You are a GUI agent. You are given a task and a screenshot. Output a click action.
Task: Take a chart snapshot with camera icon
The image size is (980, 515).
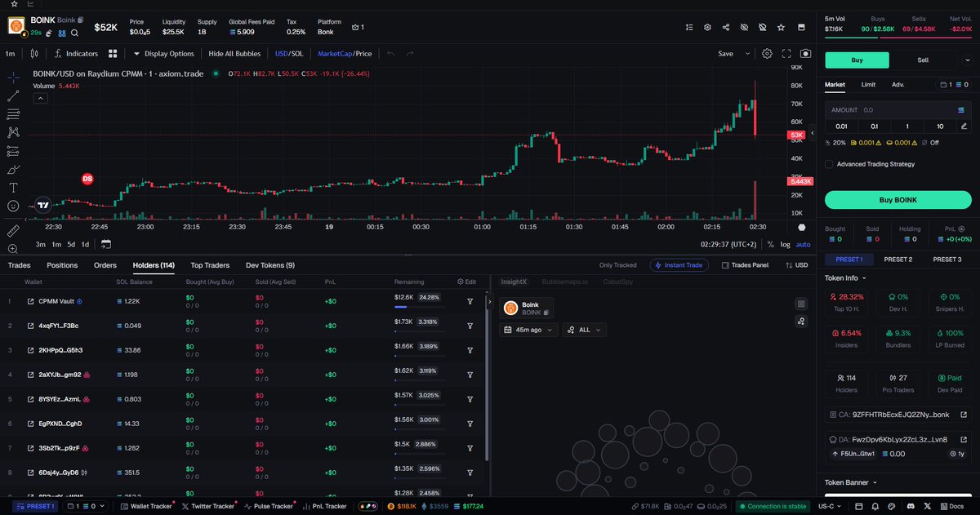(x=806, y=53)
